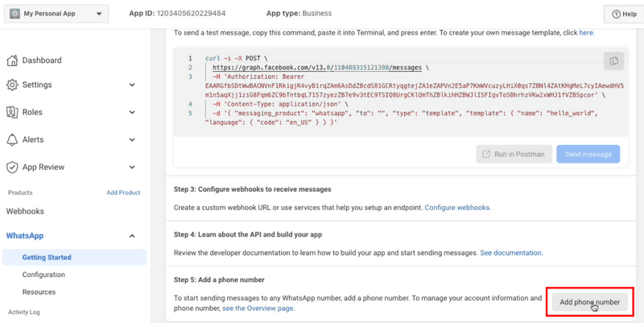Select the WhatsApp product item
This screenshot has height=323, width=644.
(x=25, y=236)
